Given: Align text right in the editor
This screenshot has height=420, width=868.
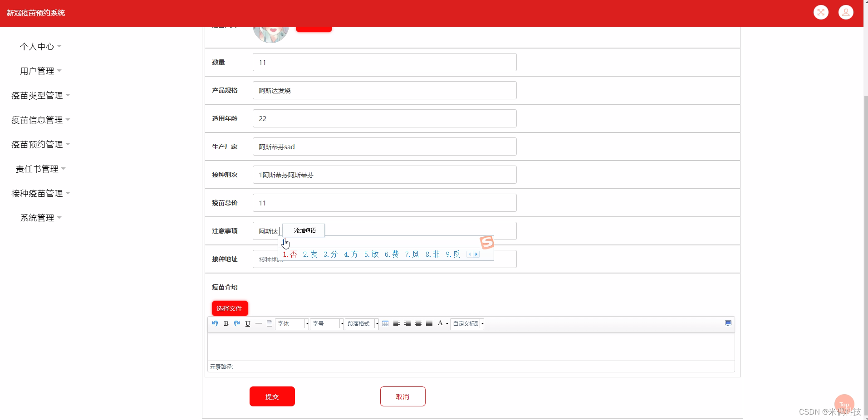Looking at the screenshot, I should pyautogui.click(x=407, y=323).
